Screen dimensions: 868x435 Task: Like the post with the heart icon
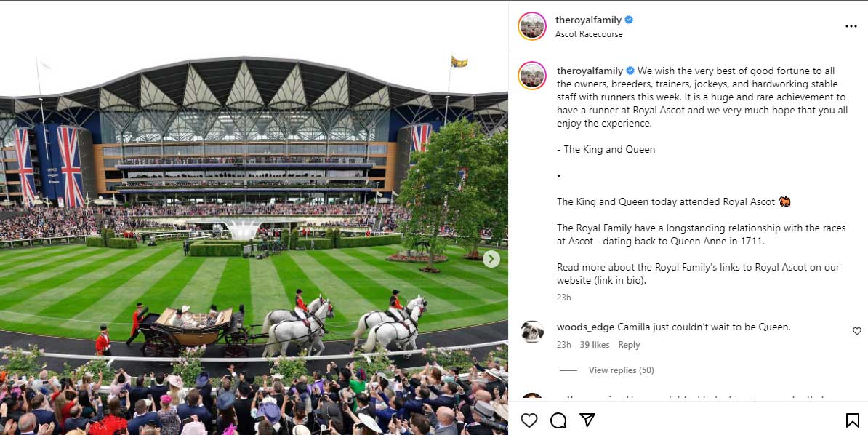pos(529,420)
